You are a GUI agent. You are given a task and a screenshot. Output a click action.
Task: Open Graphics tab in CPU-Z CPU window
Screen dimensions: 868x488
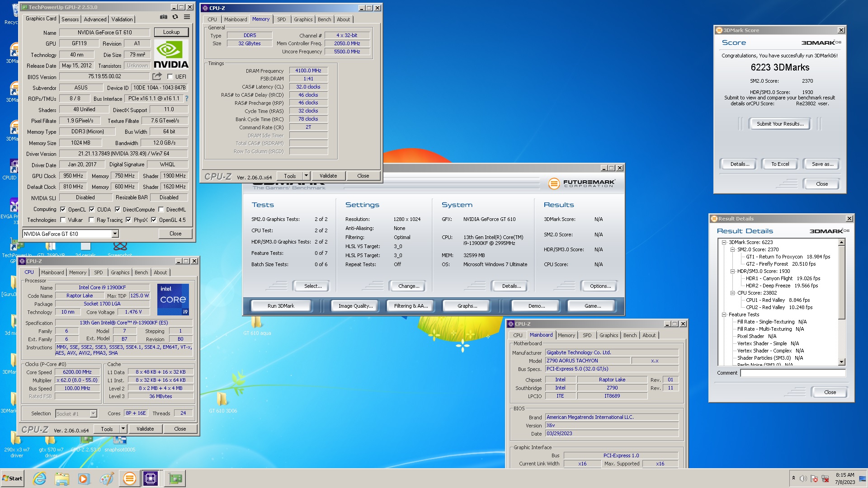point(120,272)
